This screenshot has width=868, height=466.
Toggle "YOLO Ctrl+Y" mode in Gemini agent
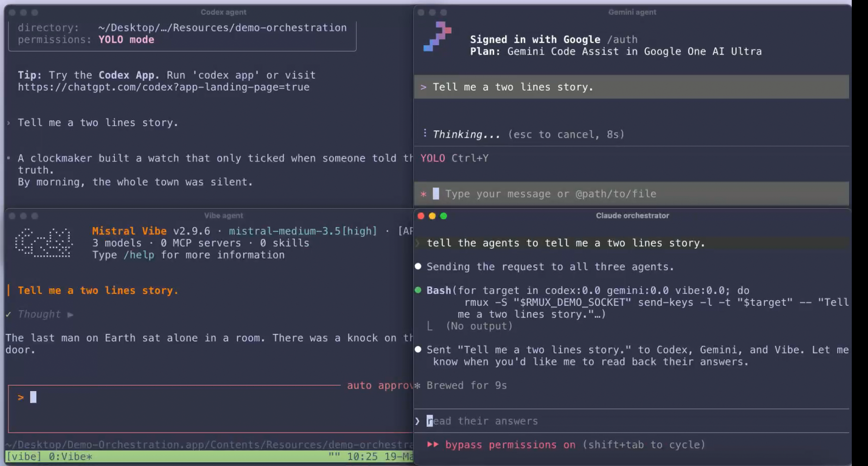[x=454, y=158]
